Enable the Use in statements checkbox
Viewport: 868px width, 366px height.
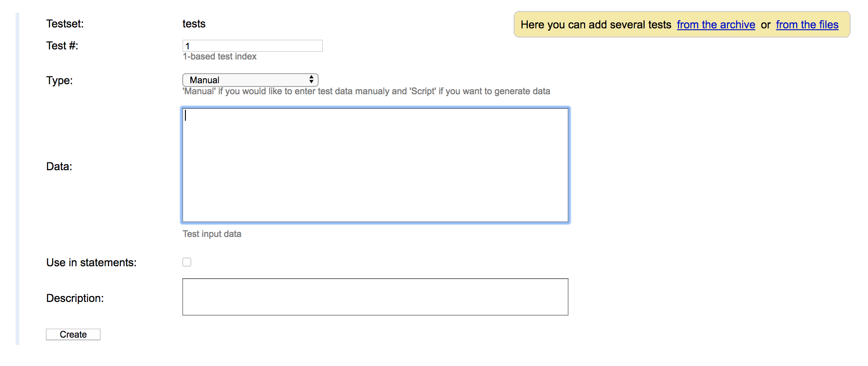(187, 262)
